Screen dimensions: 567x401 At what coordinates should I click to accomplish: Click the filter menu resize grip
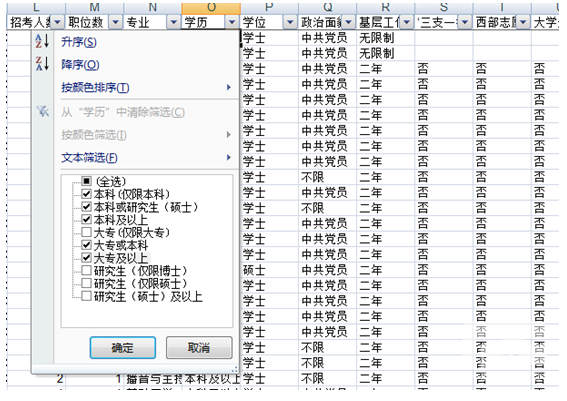pos(234,369)
